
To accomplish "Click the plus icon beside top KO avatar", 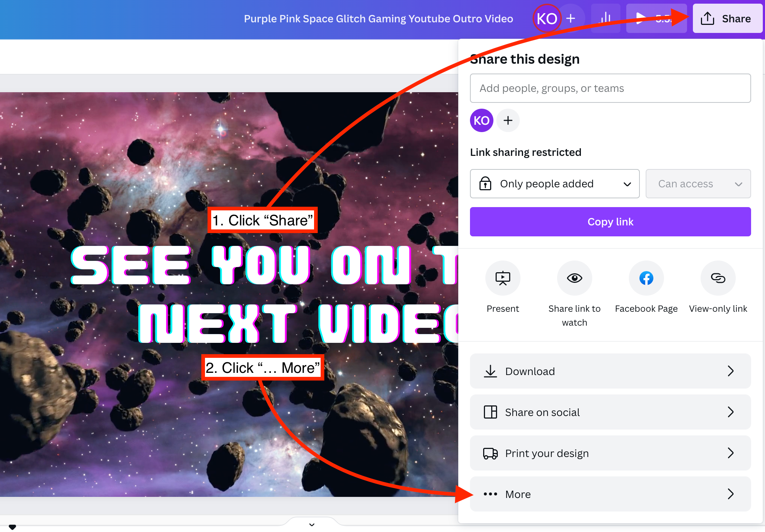I will [571, 18].
